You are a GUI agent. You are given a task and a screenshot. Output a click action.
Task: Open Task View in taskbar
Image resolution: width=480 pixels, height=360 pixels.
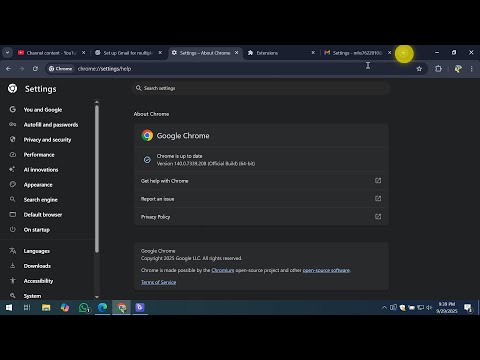click(27, 308)
